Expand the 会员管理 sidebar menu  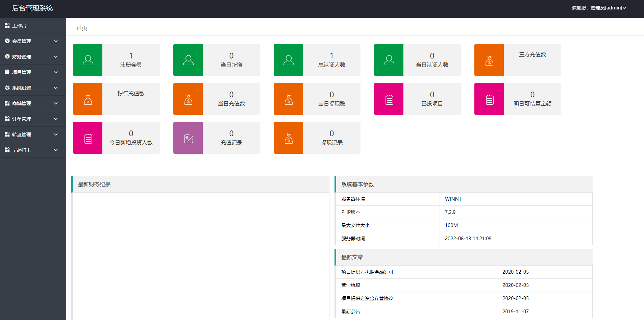coord(33,41)
